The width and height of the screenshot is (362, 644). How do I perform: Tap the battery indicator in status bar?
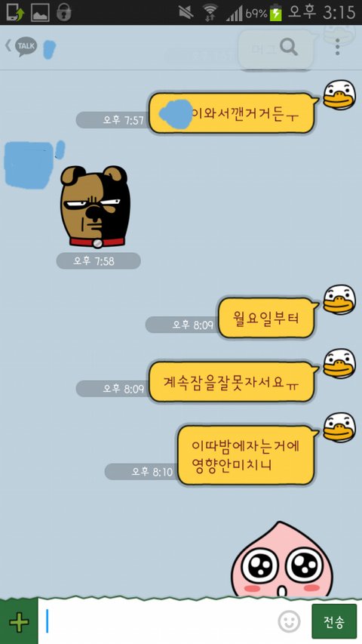click(276, 12)
